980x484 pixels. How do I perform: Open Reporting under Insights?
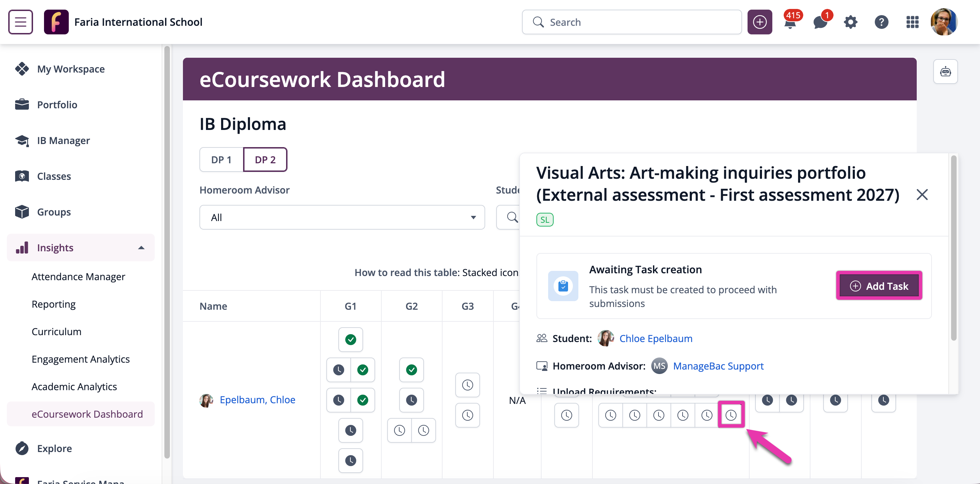click(x=53, y=304)
